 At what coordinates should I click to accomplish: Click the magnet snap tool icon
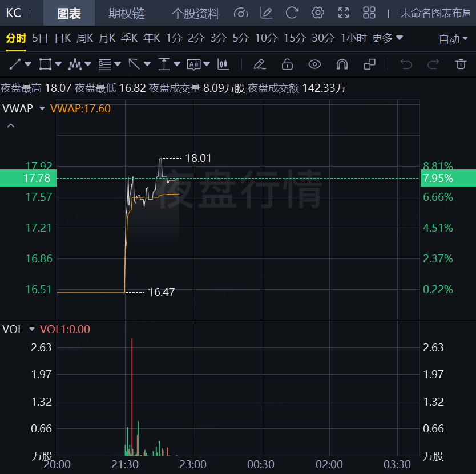click(342, 64)
